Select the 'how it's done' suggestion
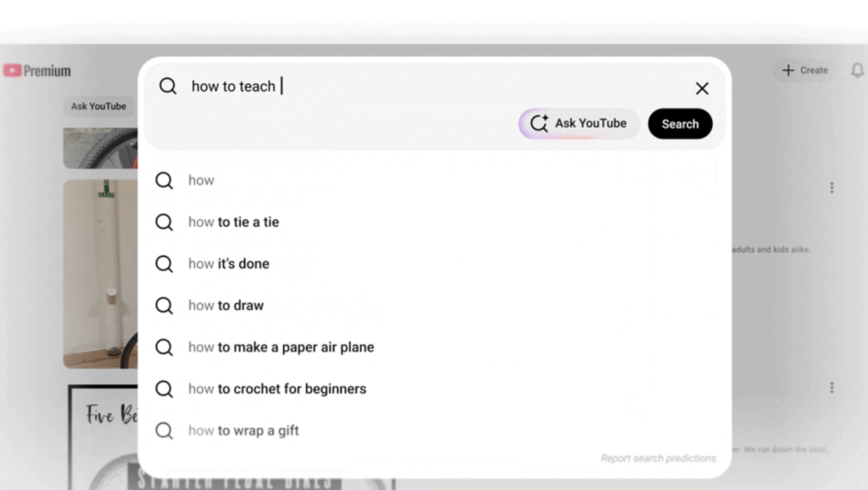This screenshot has height=490, width=868. [433, 264]
